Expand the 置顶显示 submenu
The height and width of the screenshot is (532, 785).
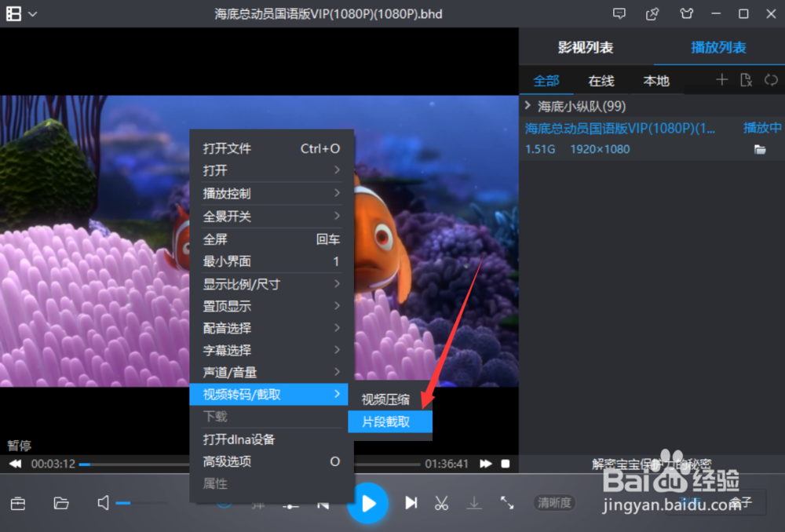point(272,306)
